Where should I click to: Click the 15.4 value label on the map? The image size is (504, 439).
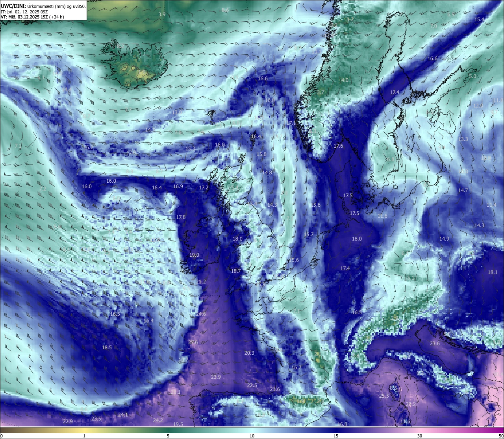(x=479, y=20)
